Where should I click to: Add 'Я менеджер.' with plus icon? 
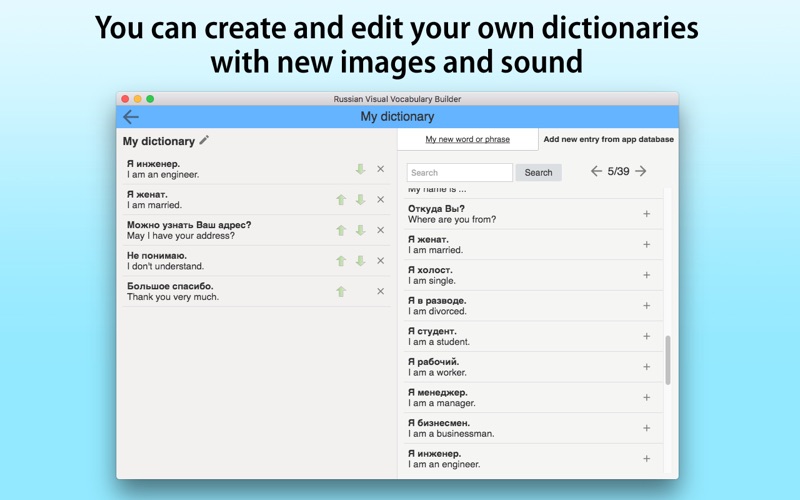tap(646, 397)
